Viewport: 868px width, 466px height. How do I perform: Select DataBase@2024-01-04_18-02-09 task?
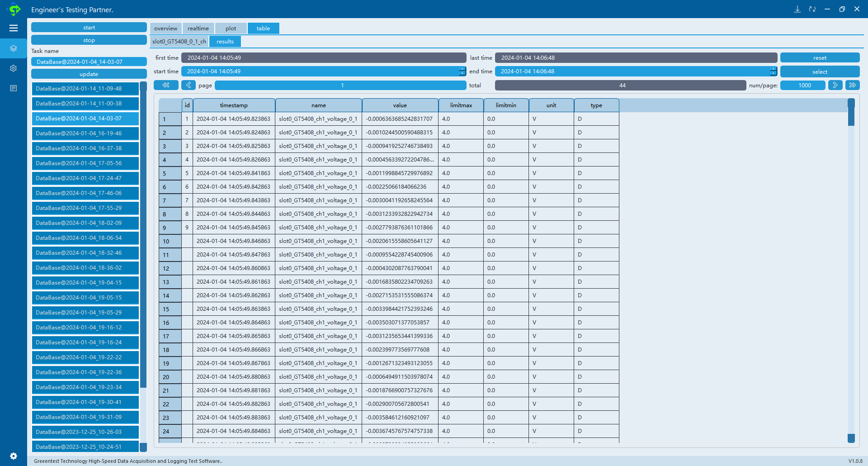[x=85, y=223]
